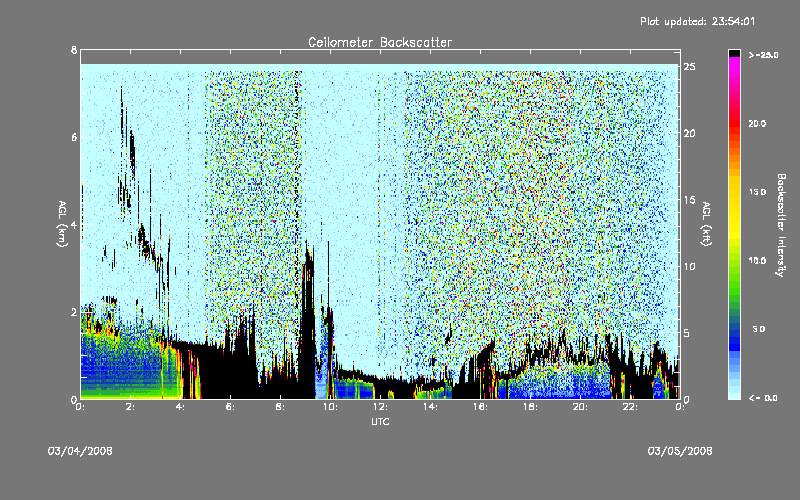The height and width of the screenshot is (500, 800).
Task: Click the '4' km label on the left axis
Action: [x=74, y=224]
